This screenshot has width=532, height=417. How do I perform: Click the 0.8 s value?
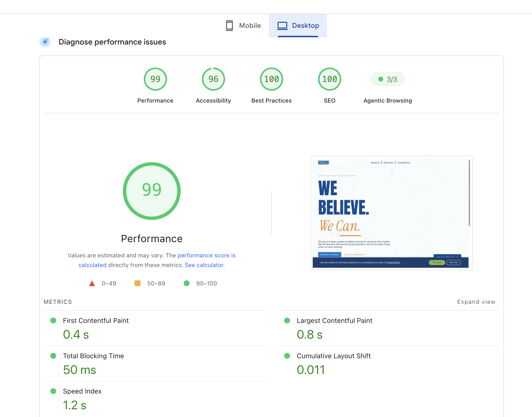[310, 335]
